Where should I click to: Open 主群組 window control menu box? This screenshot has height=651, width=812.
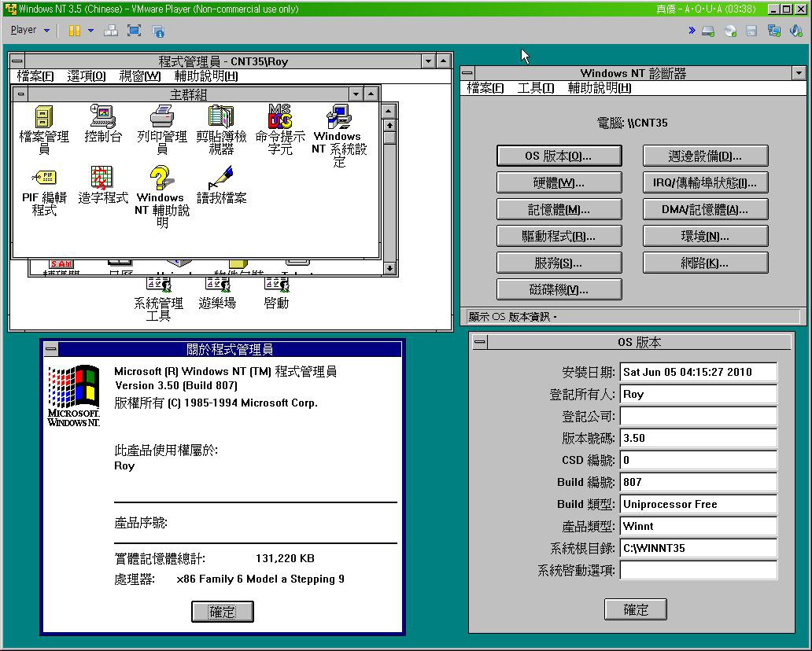point(20,94)
